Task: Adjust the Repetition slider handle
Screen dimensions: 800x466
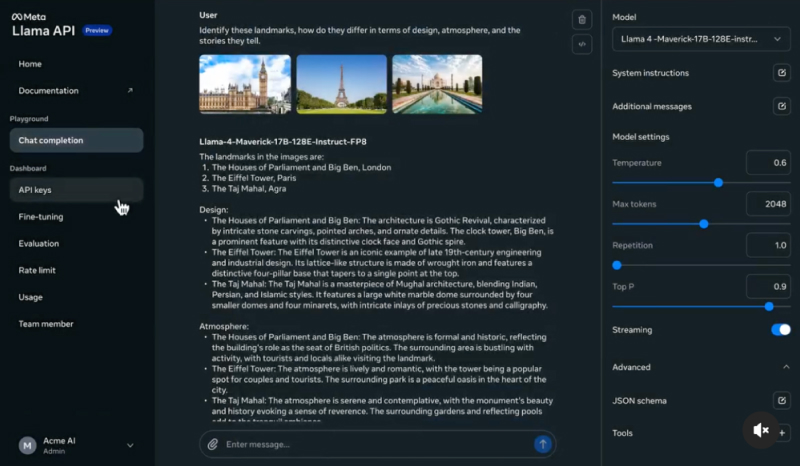Action: coord(617,265)
